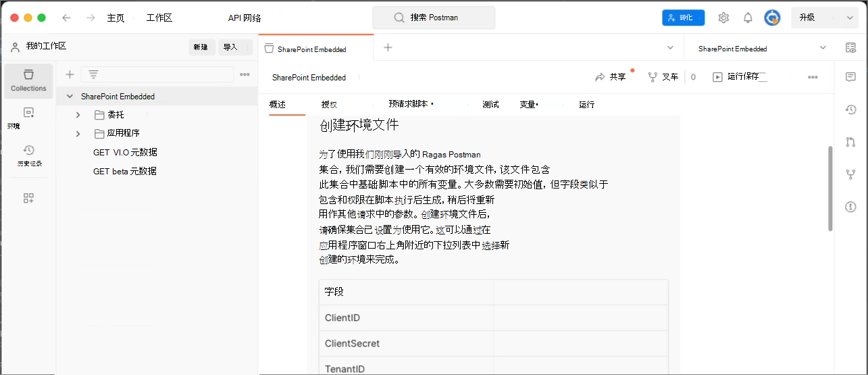The height and width of the screenshot is (375, 868).
Task: Expand the 委托 folder
Action: point(78,115)
